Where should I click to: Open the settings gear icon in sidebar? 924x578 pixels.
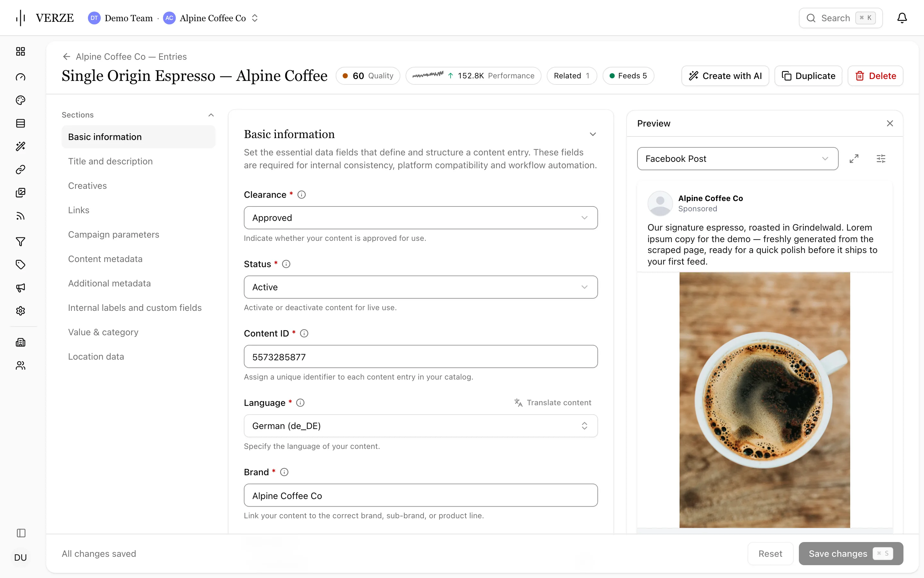(21, 311)
